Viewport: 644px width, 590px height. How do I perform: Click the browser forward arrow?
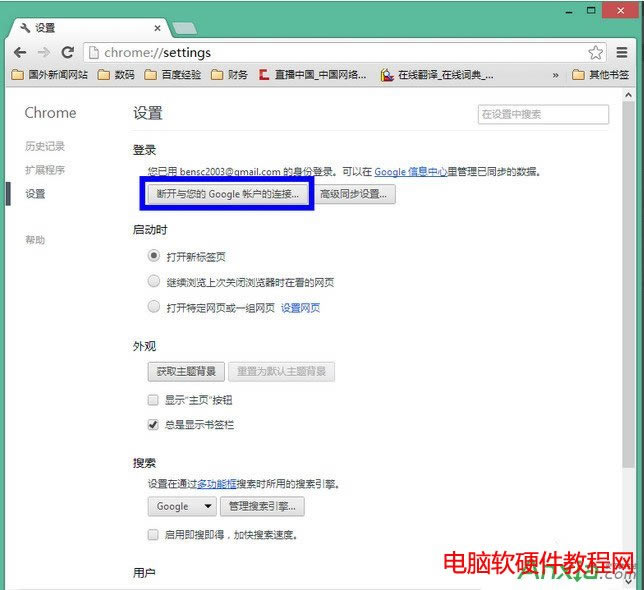(x=44, y=52)
